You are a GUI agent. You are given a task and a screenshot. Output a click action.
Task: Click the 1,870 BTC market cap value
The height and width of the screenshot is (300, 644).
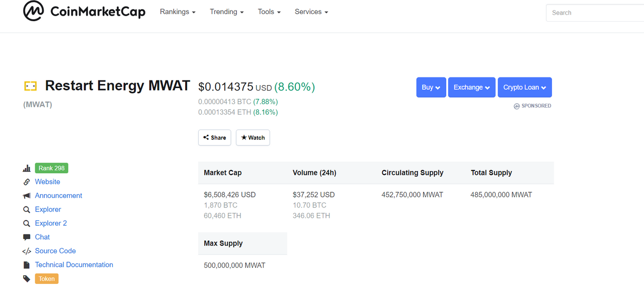(221, 205)
